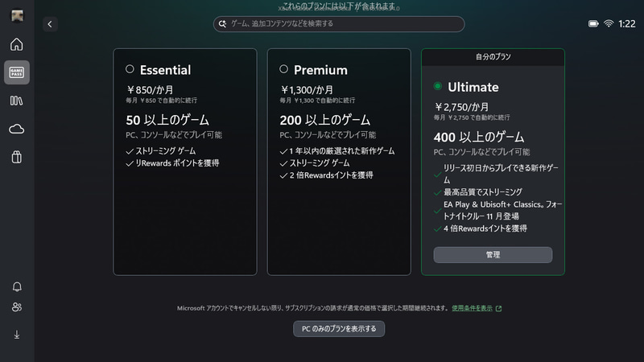Click the 自分のプラン header label
This screenshot has height=362, width=644.
click(493, 57)
